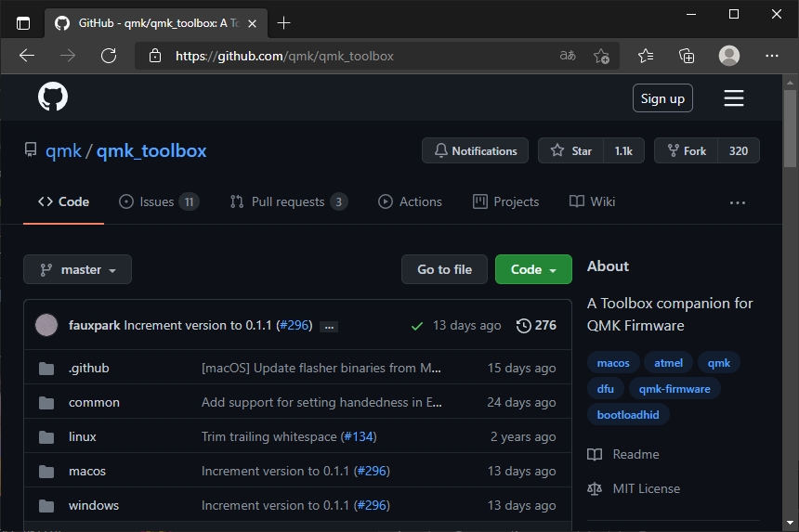Open the #134 link in linux row
The width and height of the screenshot is (799, 532).
click(x=359, y=436)
